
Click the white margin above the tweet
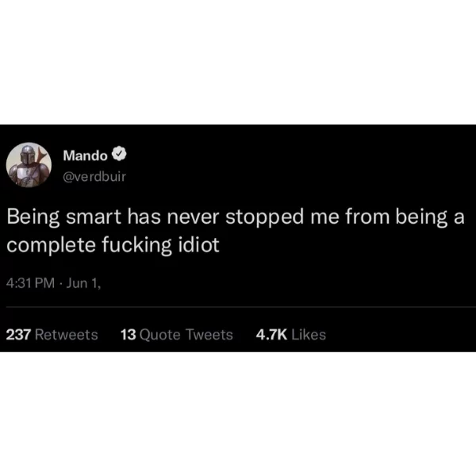(x=238, y=62)
